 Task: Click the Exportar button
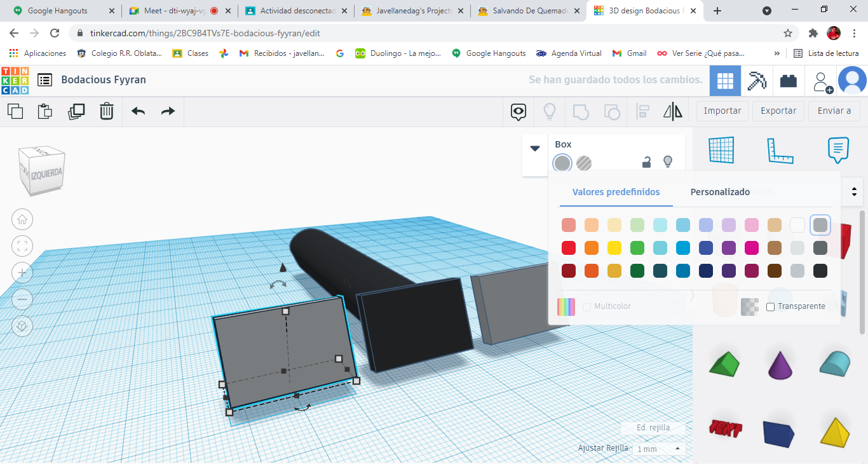point(778,111)
